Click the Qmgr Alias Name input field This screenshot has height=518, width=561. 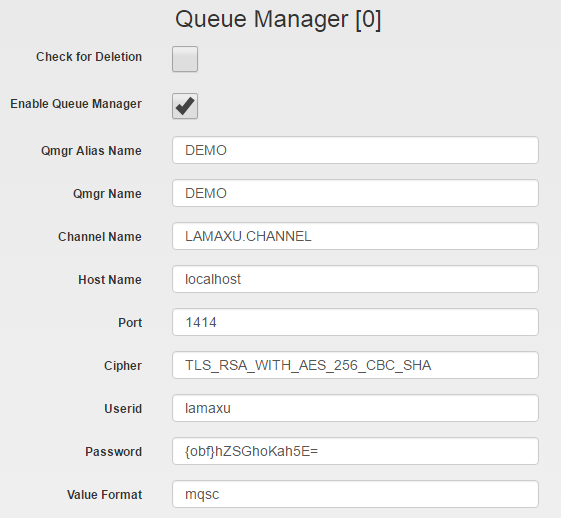(355, 150)
